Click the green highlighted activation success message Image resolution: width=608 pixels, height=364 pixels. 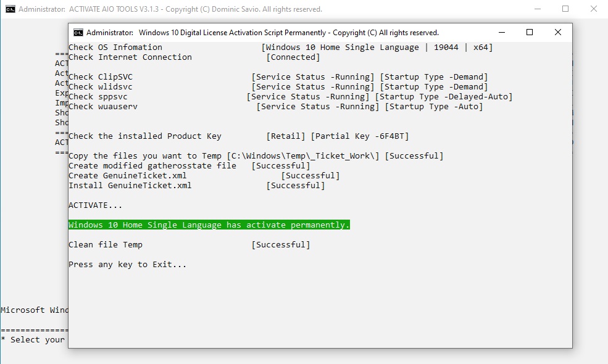[209, 225]
